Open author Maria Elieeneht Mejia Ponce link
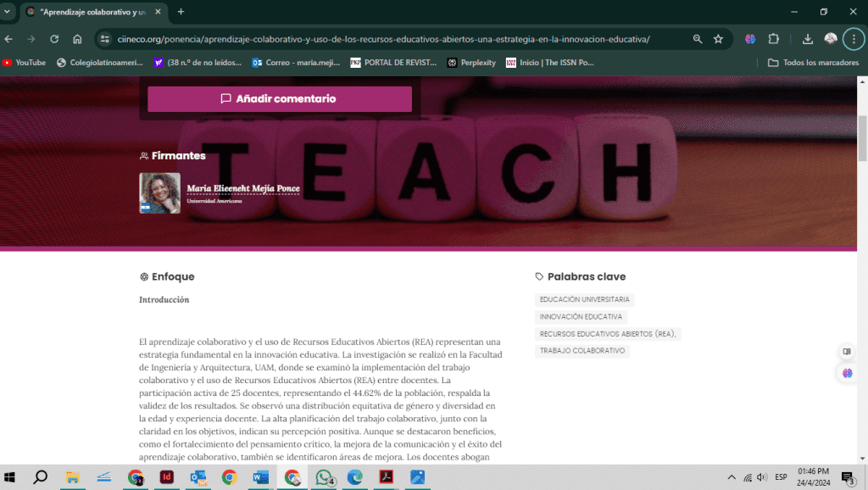 [x=243, y=188]
